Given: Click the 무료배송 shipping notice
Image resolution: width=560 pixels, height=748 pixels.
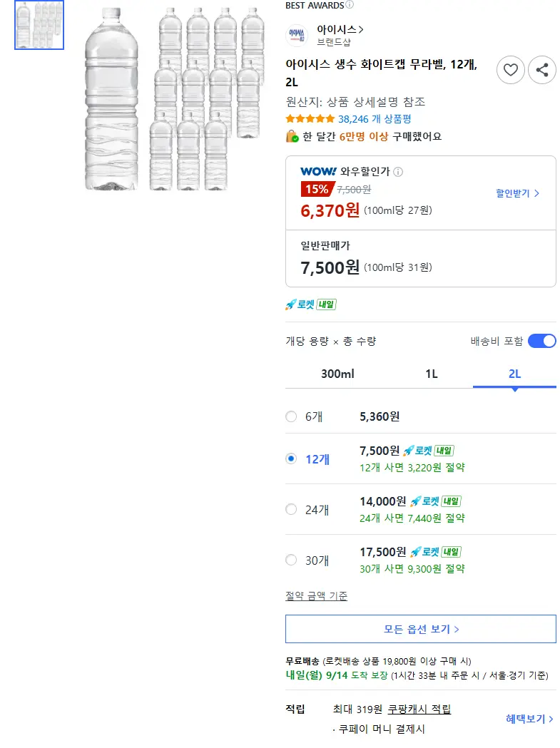Looking at the screenshot, I should coord(378,661).
